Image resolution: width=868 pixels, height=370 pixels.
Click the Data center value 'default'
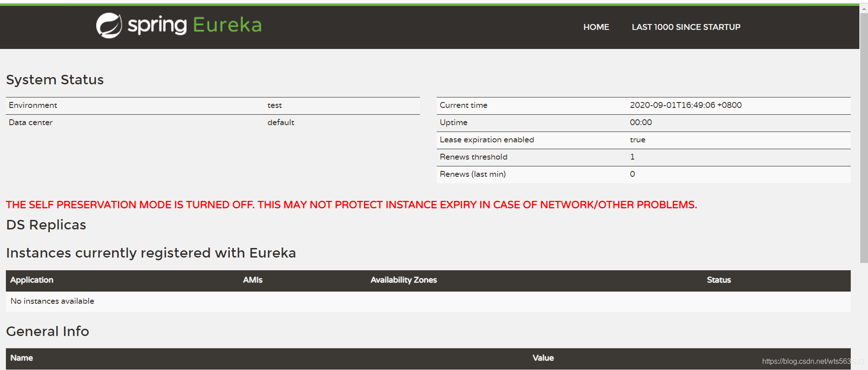coord(281,122)
